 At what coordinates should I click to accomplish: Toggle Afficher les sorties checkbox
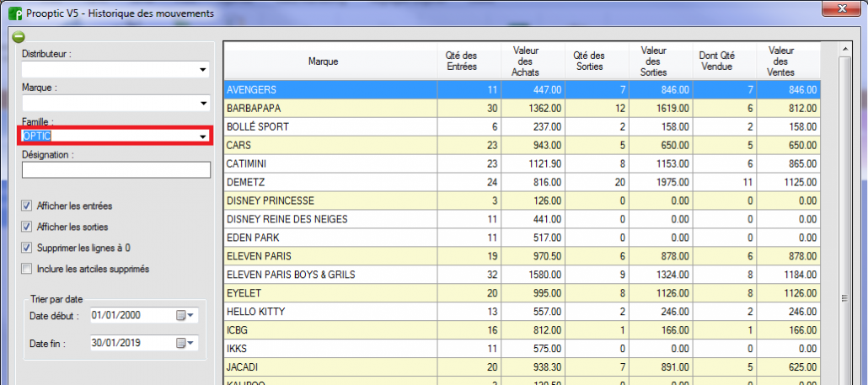point(26,227)
